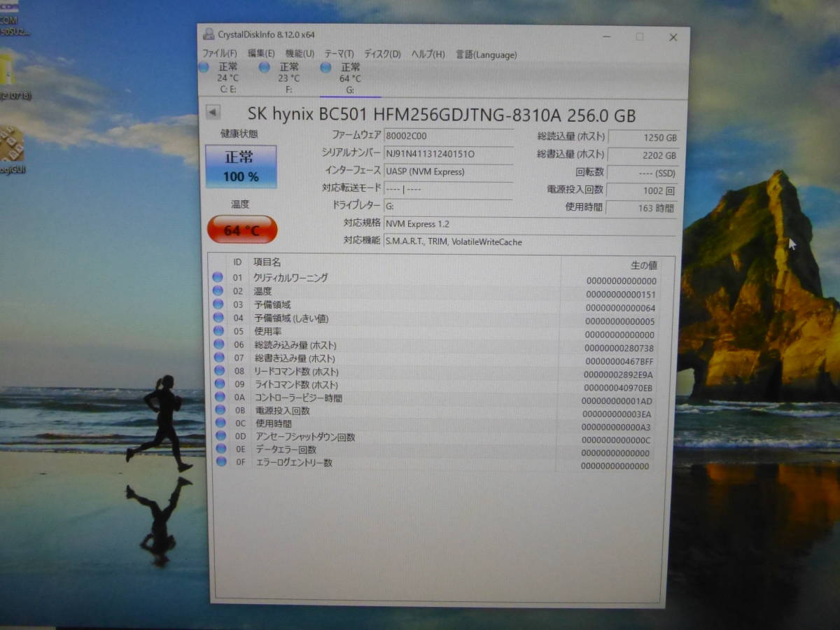Screen dimensions: 840x630
Task: Click status circle for 使用率 row
Action: pos(218,330)
